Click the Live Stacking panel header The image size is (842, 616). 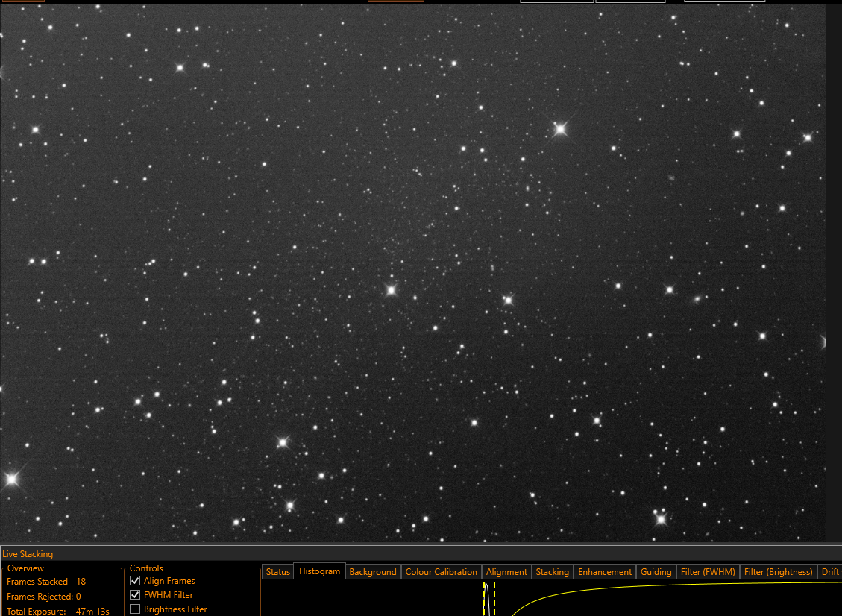tap(28, 553)
